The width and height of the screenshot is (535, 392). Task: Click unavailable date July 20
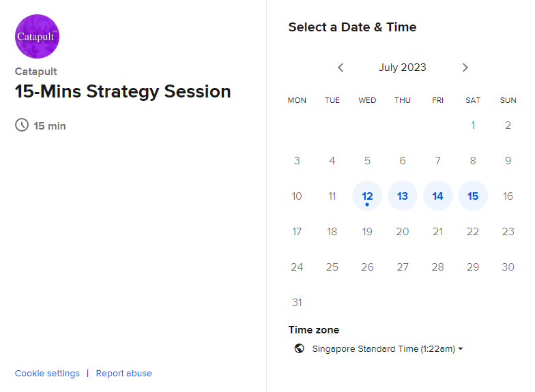(x=403, y=232)
